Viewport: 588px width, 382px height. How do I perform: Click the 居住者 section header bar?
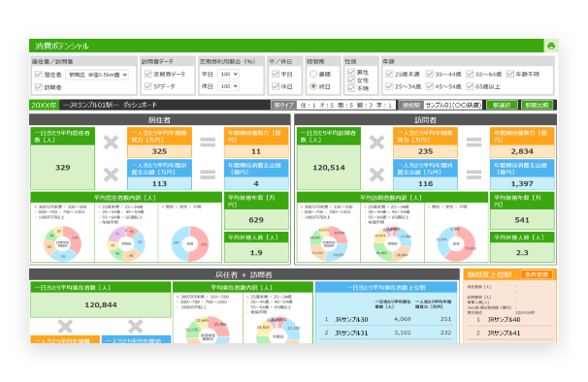pos(159,119)
